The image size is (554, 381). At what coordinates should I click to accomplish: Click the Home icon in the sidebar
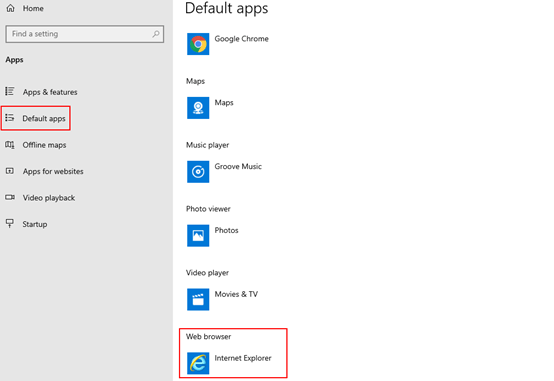11,8
